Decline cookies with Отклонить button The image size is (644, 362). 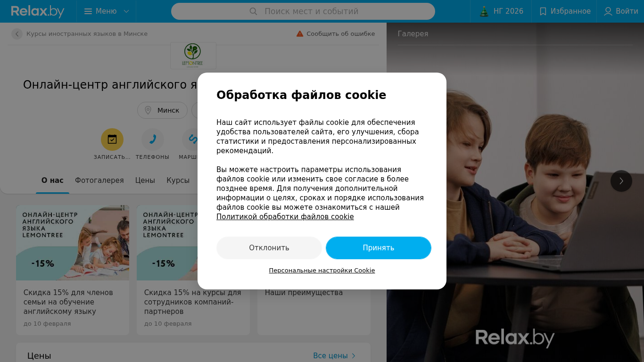(269, 248)
